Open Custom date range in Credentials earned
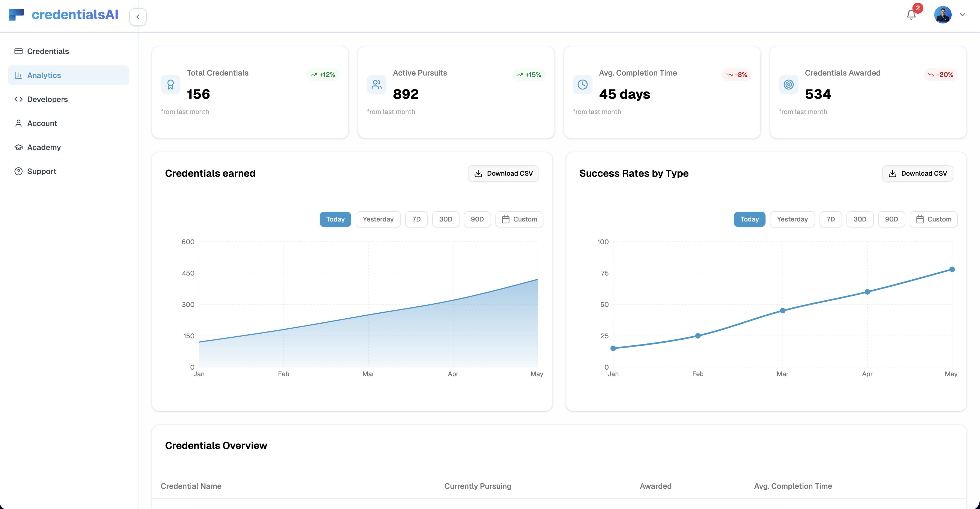Image resolution: width=980 pixels, height=509 pixels. coord(519,219)
